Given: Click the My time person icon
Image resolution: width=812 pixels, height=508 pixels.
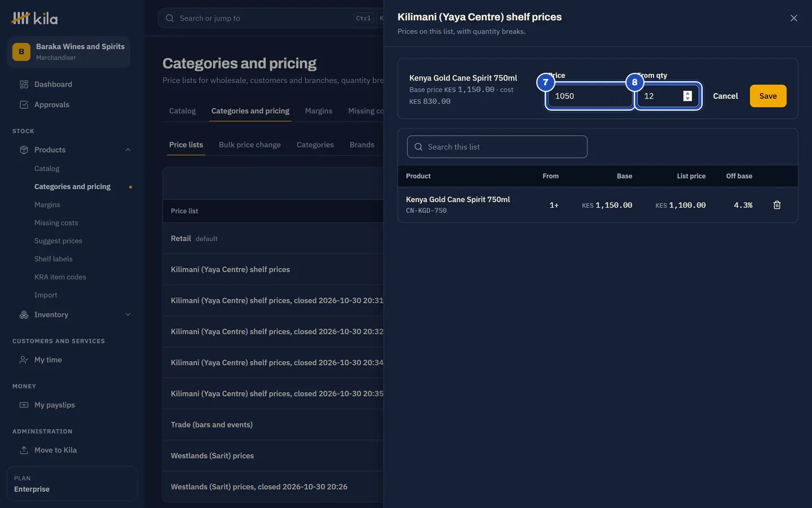Looking at the screenshot, I should click(x=24, y=360).
